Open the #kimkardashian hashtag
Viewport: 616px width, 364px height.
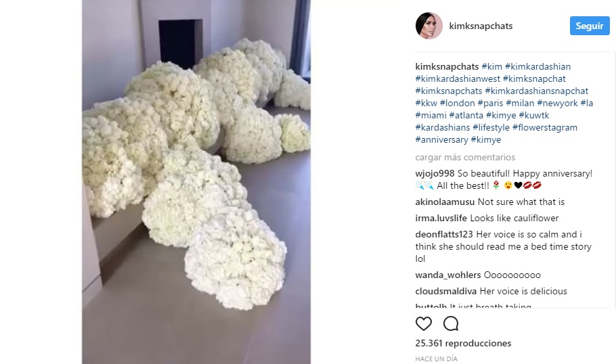(x=538, y=66)
